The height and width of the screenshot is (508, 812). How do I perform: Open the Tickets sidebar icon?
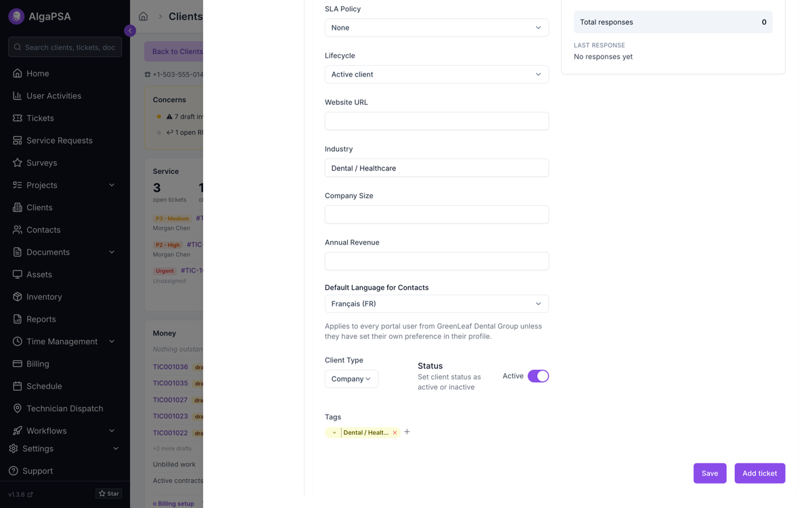tap(18, 118)
